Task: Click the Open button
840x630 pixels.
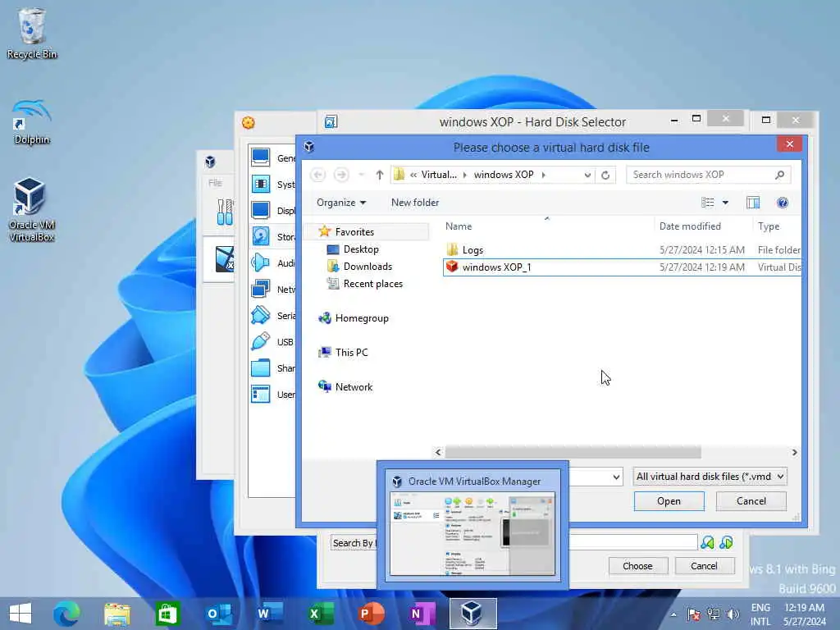Action: click(669, 501)
